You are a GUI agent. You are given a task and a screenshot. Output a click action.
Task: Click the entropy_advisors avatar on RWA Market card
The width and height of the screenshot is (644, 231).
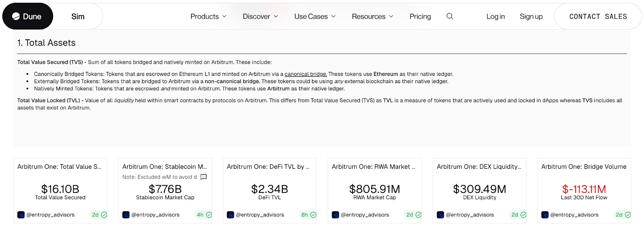[x=335, y=215]
